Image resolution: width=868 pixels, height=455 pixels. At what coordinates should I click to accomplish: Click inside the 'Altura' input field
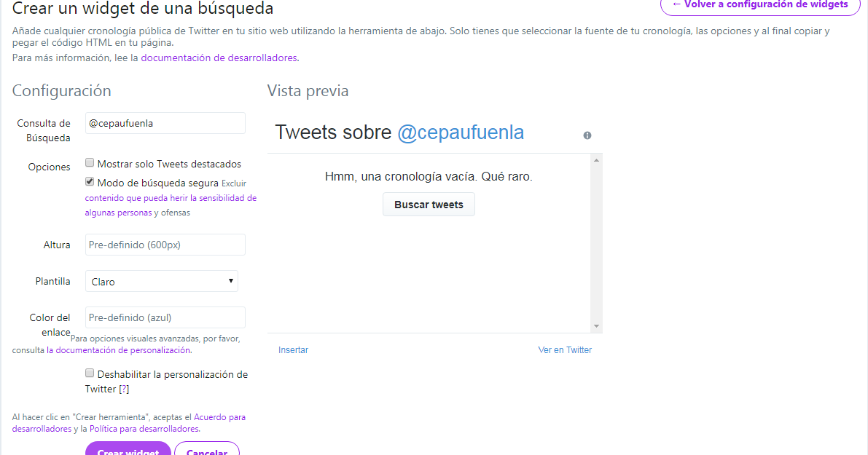[x=165, y=244]
